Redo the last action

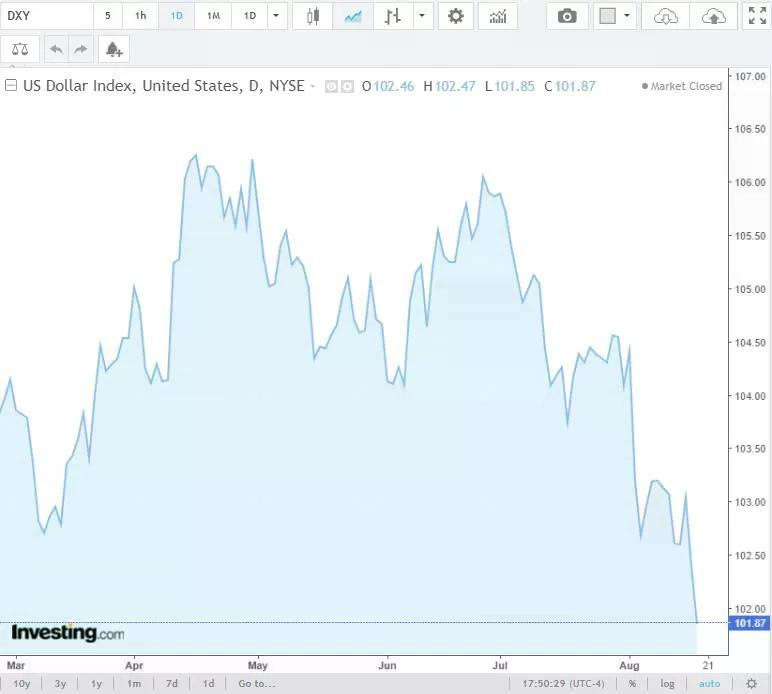coord(80,49)
